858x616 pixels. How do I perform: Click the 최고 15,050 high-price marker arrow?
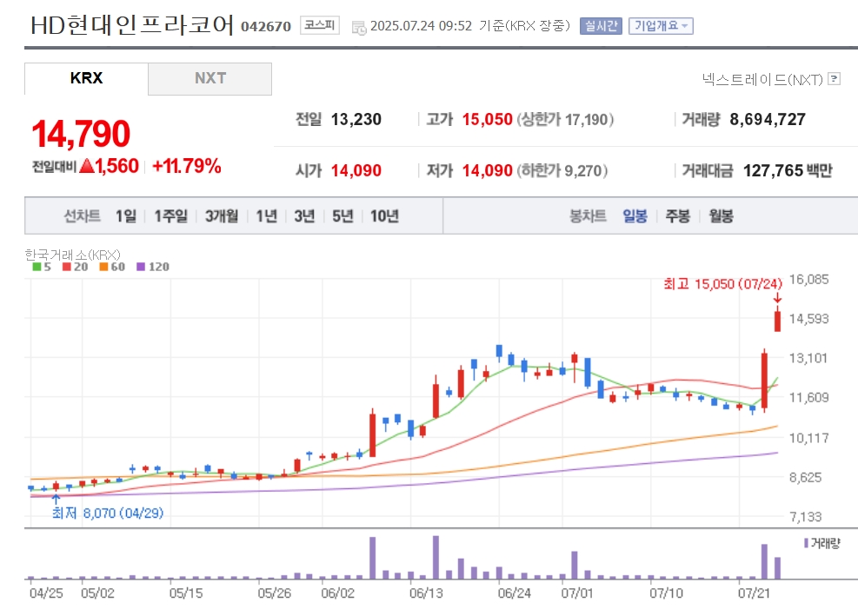click(x=777, y=298)
